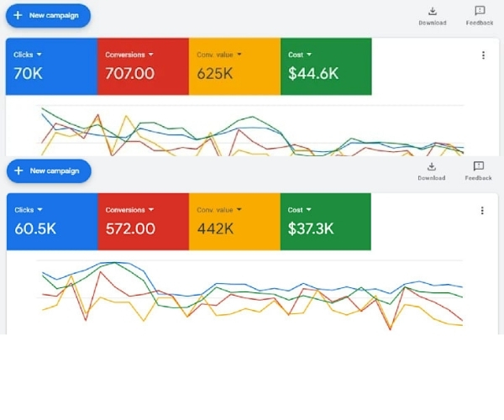
Task: Click plus icon in lower New campaign button
Action: (x=18, y=171)
